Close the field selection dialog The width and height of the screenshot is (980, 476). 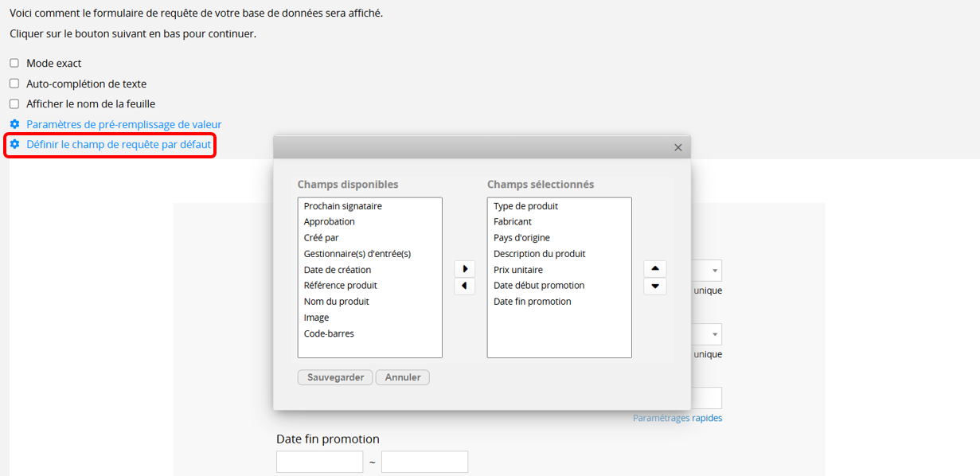click(678, 147)
